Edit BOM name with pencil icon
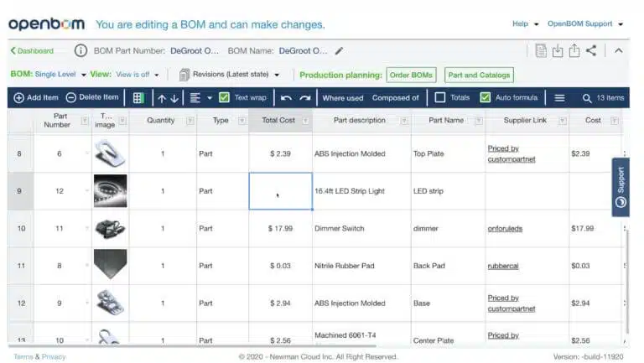Viewport: 644px width, 363px height. pyautogui.click(x=339, y=50)
